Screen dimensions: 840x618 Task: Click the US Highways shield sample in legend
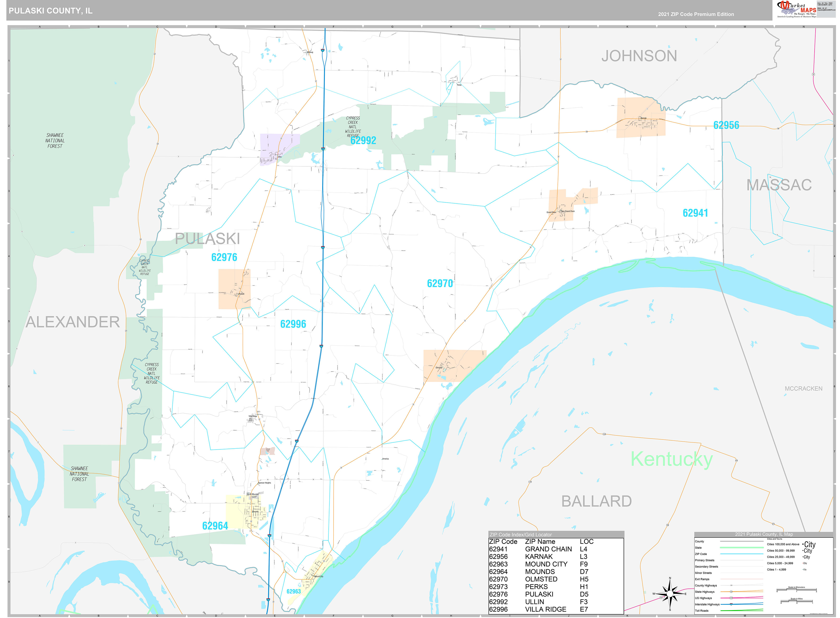pyautogui.click(x=731, y=598)
